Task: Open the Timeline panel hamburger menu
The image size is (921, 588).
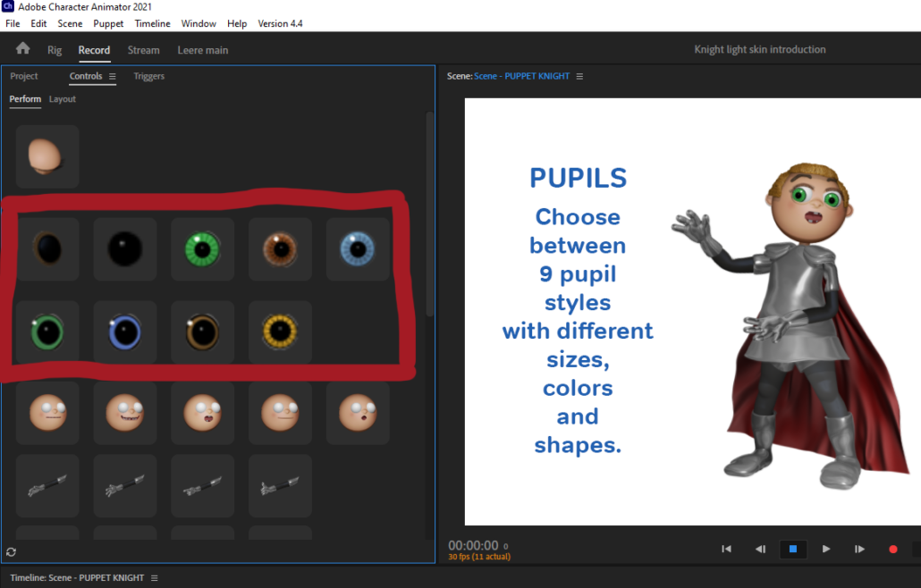Action: click(155, 578)
